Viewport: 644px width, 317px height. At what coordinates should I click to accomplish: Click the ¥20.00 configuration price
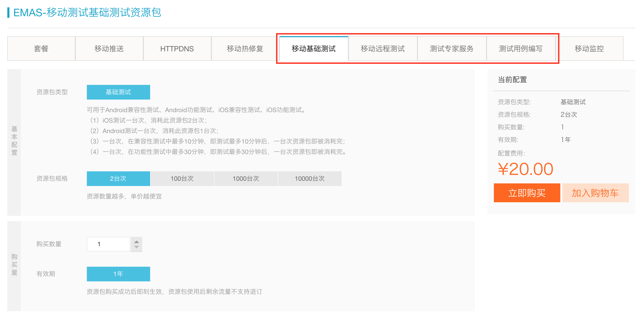(526, 169)
